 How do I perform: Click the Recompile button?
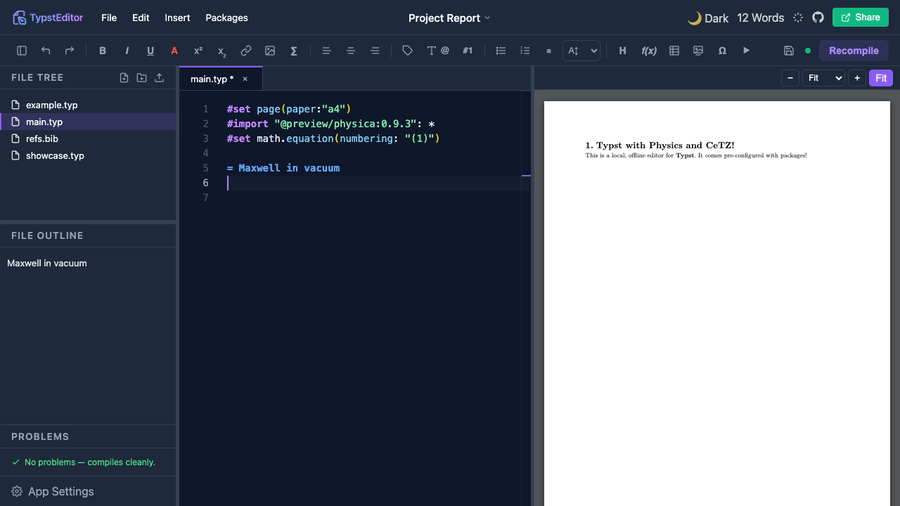[854, 50]
